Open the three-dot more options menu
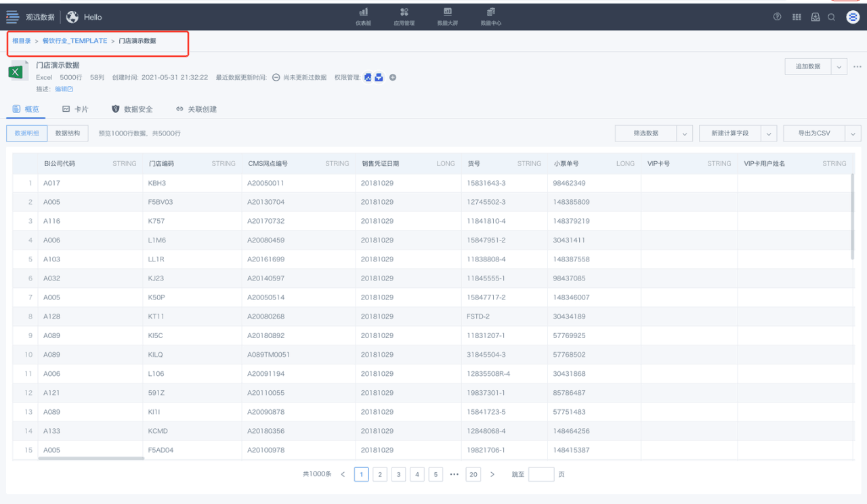Image resolution: width=867 pixels, height=504 pixels. 858,66
